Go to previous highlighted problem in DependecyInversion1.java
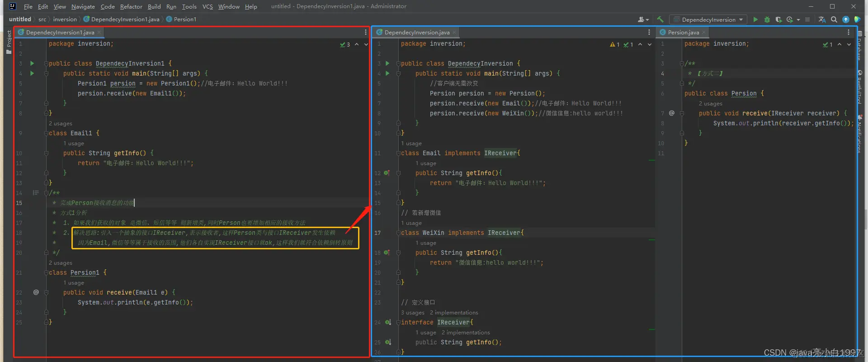Image resolution: width=868 pixels, height=362 pixels. [x=357, y=44]
